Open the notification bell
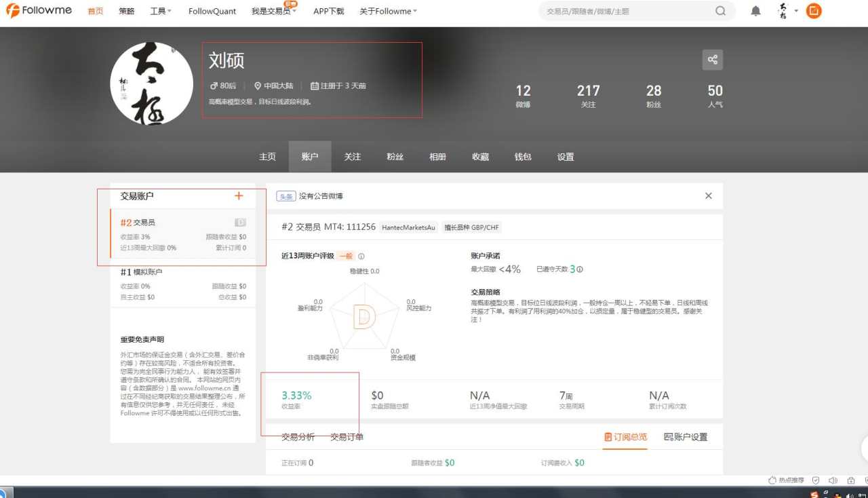The image size is (868, 498). point(755,11)
